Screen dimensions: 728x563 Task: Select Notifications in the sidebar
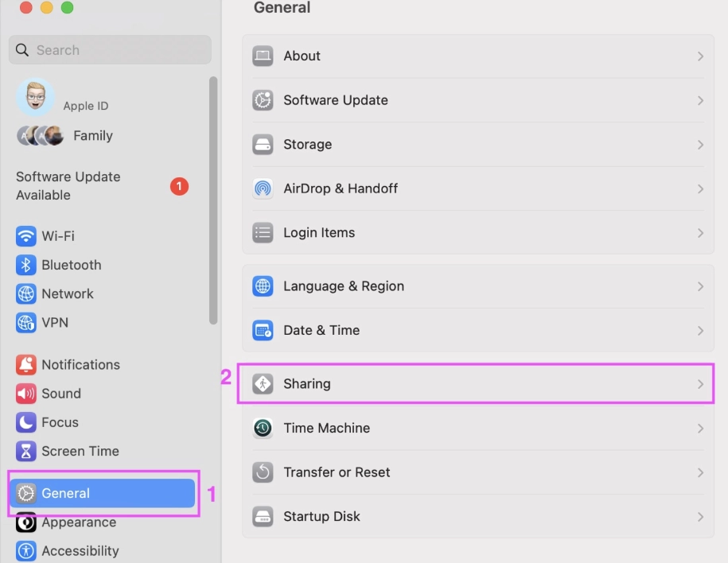80,365
